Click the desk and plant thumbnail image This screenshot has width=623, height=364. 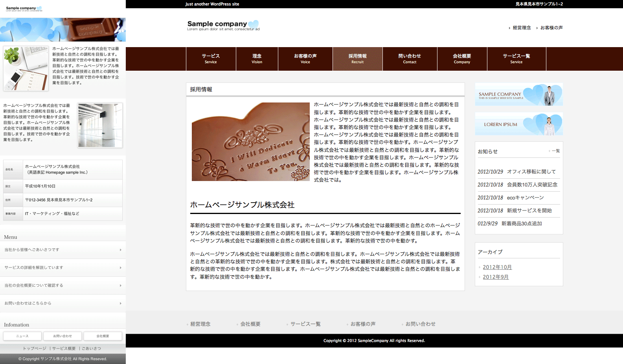point(26,68)
